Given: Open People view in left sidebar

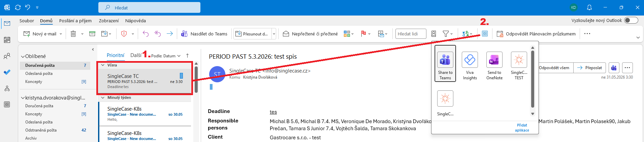Looking at the screenshot, I should tap(7, 56).
